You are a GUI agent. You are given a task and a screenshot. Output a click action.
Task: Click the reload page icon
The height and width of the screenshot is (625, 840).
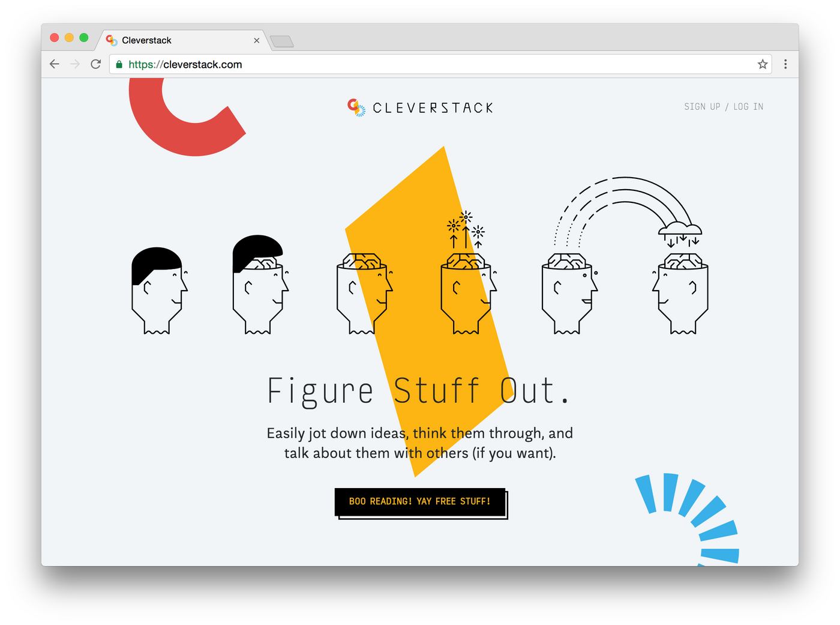[x=95, y=64]
